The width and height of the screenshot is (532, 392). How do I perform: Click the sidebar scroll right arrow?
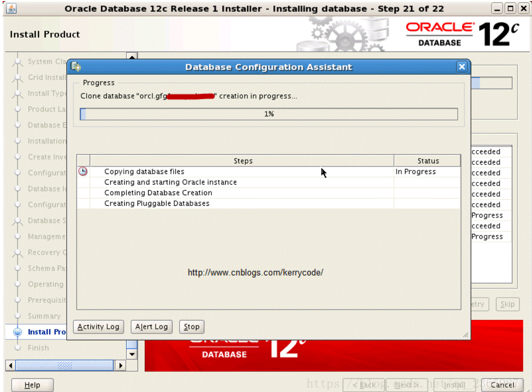pyautogui.click(x=120, y=365)
